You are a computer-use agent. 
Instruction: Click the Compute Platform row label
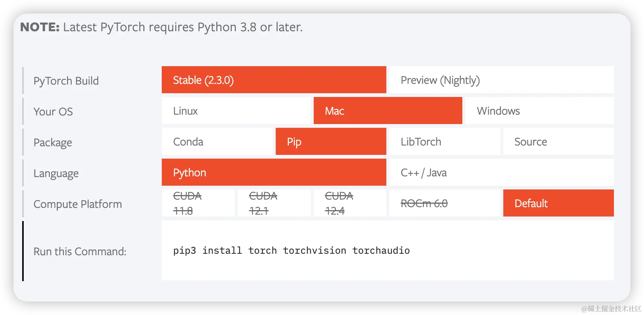point(78,204)
